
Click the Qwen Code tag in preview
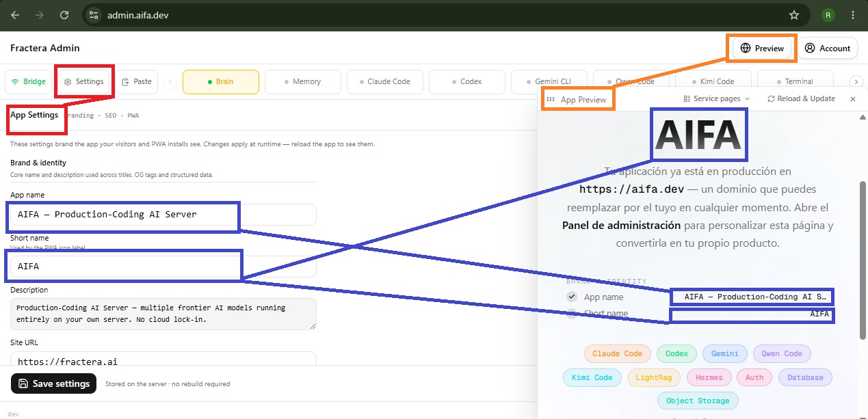(x=782, y=353)
